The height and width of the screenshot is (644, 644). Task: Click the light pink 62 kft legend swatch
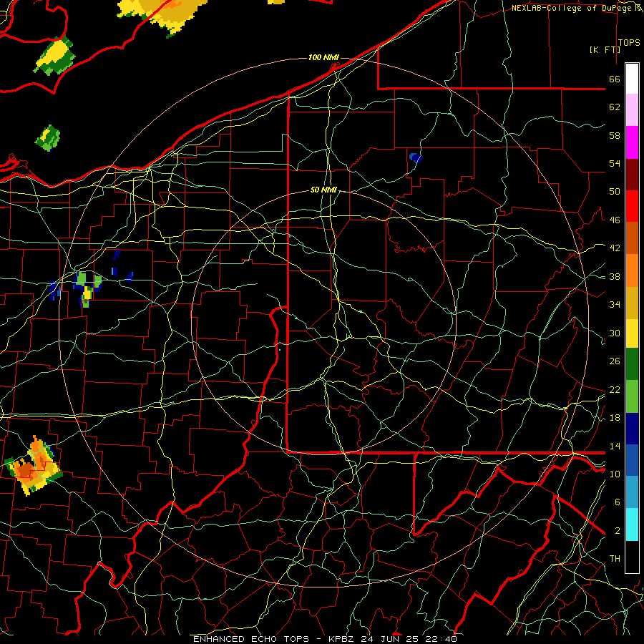(632, 110)
